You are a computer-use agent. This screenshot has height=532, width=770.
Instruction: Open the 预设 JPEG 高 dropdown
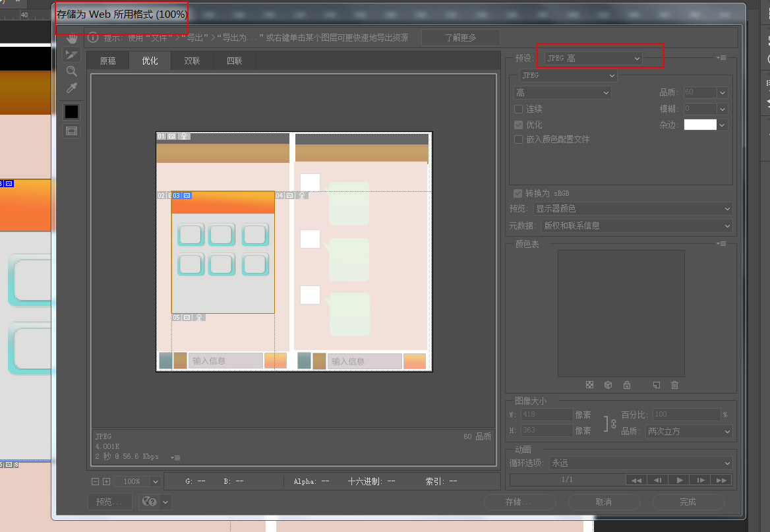(x=593, y=59)
